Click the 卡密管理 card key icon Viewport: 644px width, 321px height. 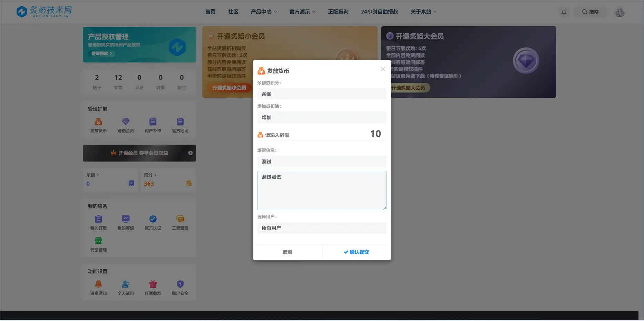coord(98,245)
